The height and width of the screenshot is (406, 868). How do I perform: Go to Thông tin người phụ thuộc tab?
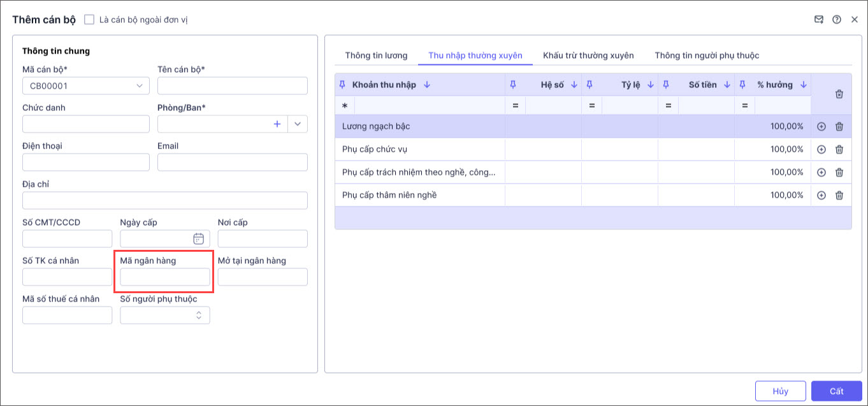pyautogui.click(x=707, y=55)
